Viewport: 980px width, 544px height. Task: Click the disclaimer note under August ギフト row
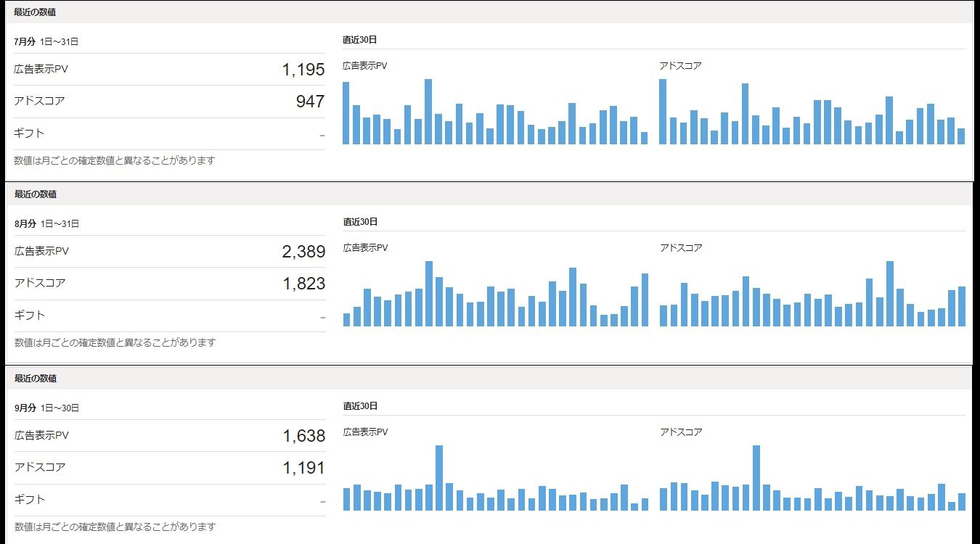point(115,342)
